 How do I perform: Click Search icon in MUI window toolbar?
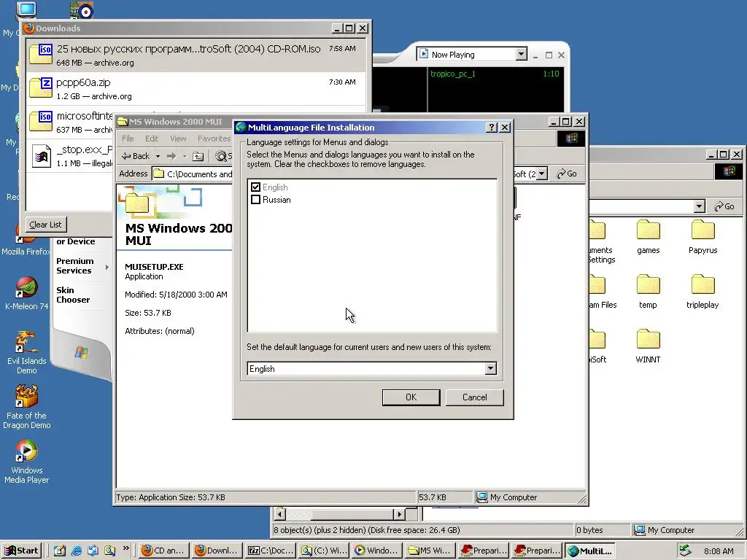click(221, 156)
